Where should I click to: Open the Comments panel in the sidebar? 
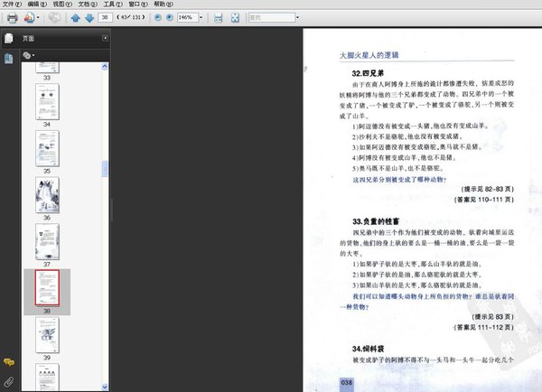8,362
